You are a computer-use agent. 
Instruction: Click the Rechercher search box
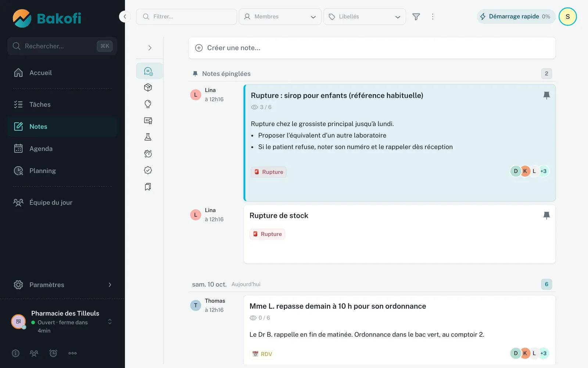(x=62, y=46)
